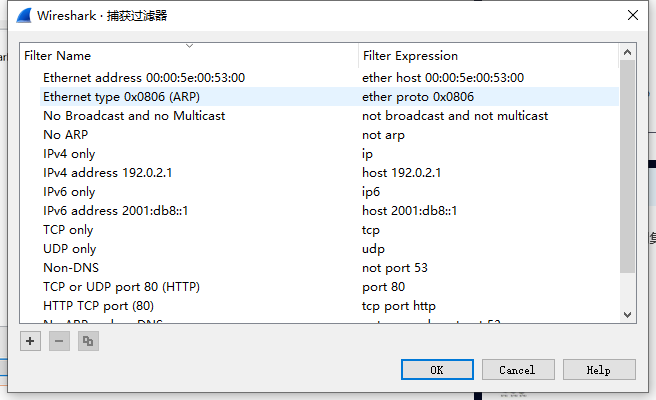
Task: Select the Ethernet address 00:00:5e:00:53:00 filter
Action: 144,78
